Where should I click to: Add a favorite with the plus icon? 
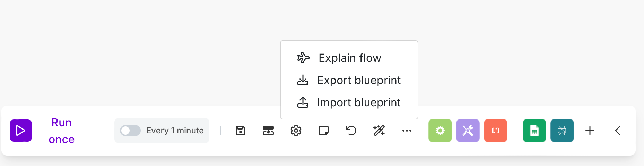pos(590,131)
